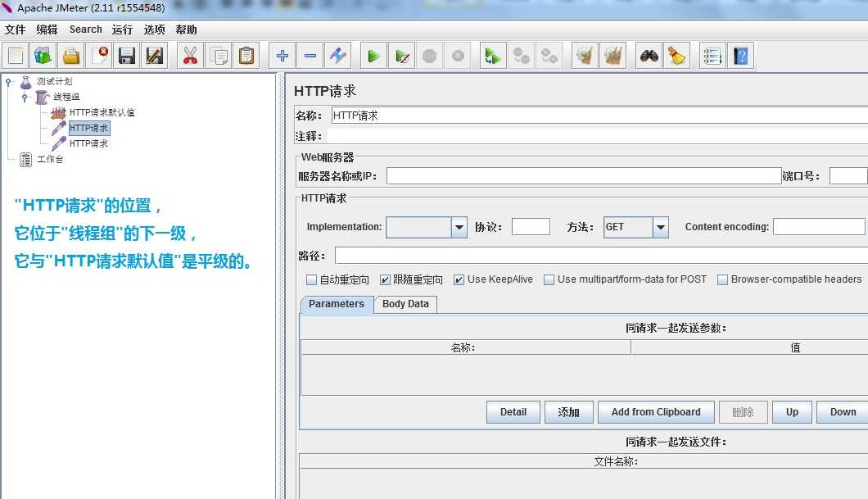Image resolution: width=868 pixels, height=499 pixels.
Task: Click the Clear broom icon
Action: (x=585, y=56)
